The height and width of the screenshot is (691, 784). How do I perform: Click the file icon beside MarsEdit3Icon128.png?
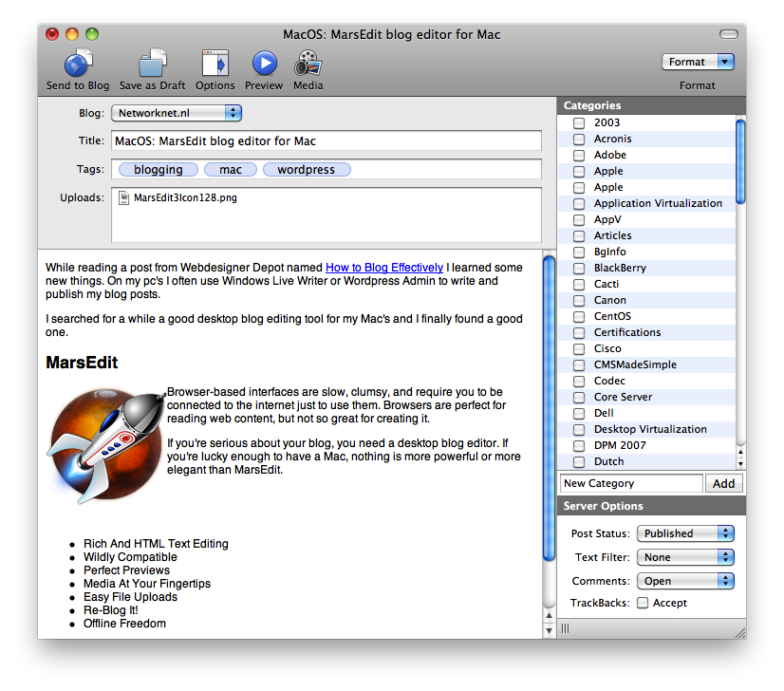click(x=123, y=198)
